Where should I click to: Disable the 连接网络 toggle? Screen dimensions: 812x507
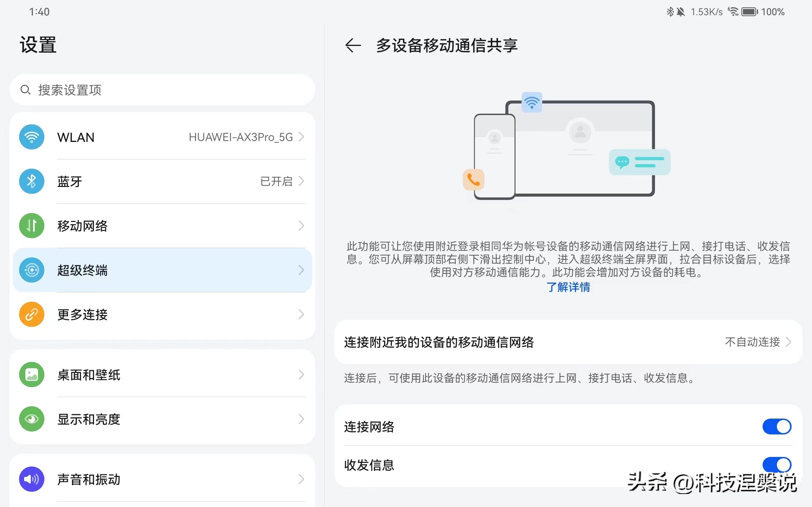coord(777,427)
